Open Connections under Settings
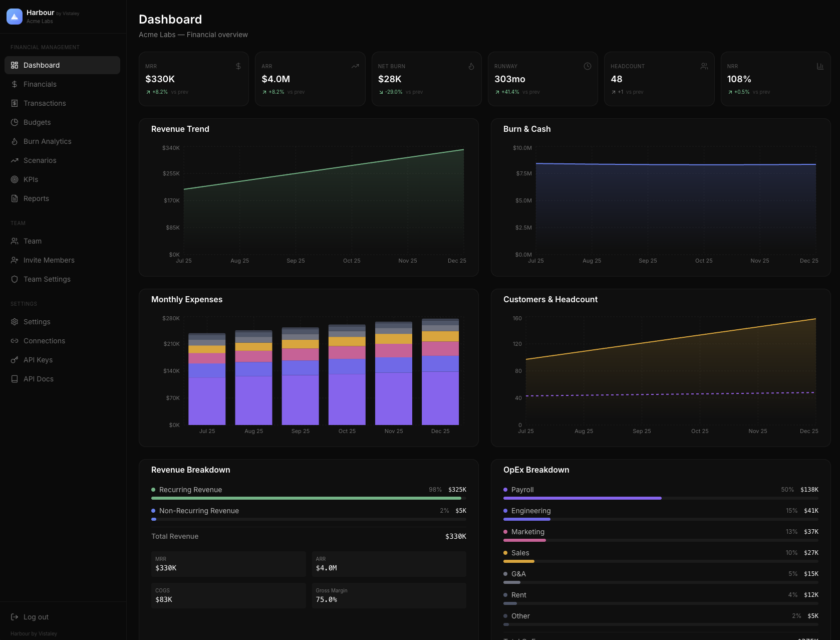 coord(44,340)
